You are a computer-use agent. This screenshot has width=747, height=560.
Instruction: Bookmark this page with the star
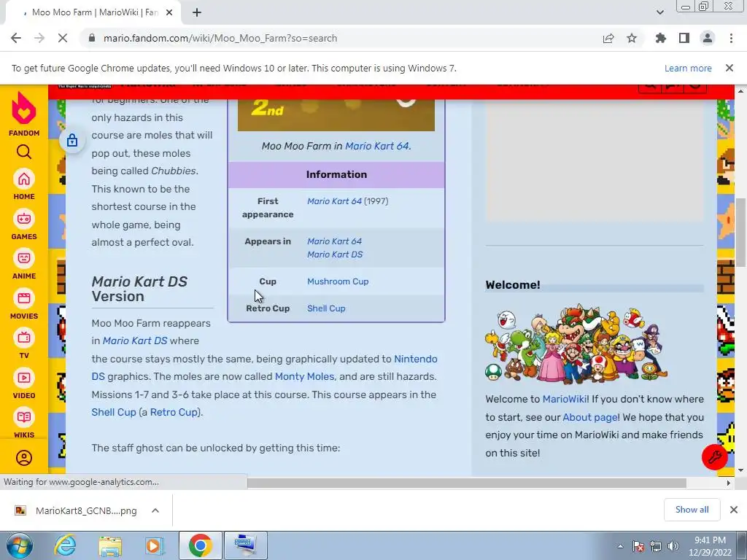coord(632,38)
